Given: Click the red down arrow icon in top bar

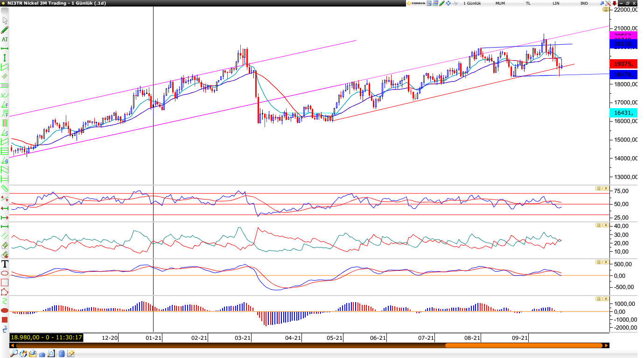Looking at the screenshot, I should pyautogui.click(x=615, y=3).
